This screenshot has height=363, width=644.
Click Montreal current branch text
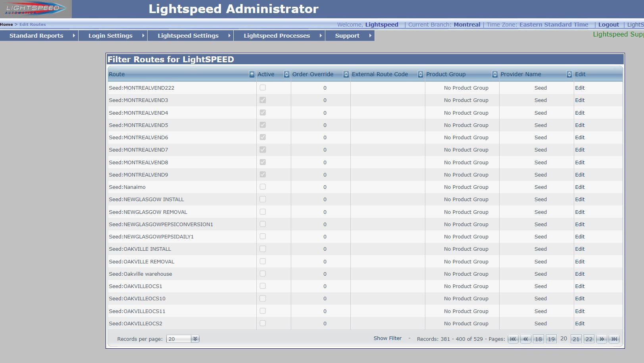point(467,25)
